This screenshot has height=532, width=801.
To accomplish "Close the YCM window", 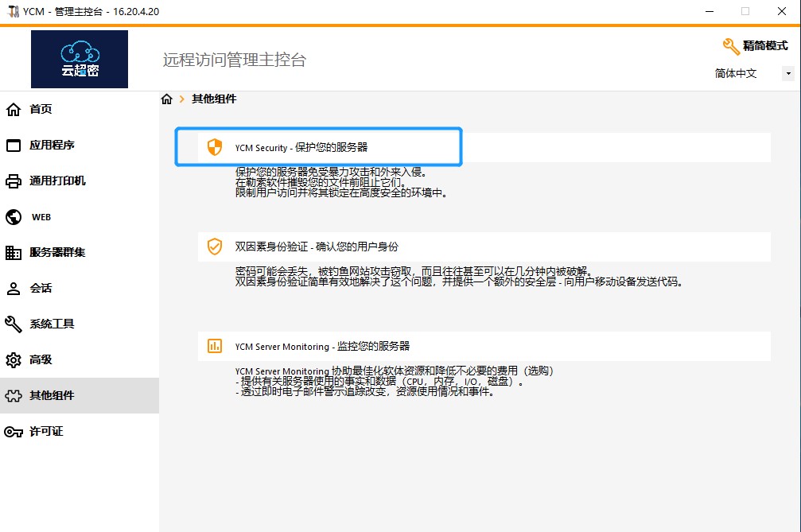I will point(782,11).
